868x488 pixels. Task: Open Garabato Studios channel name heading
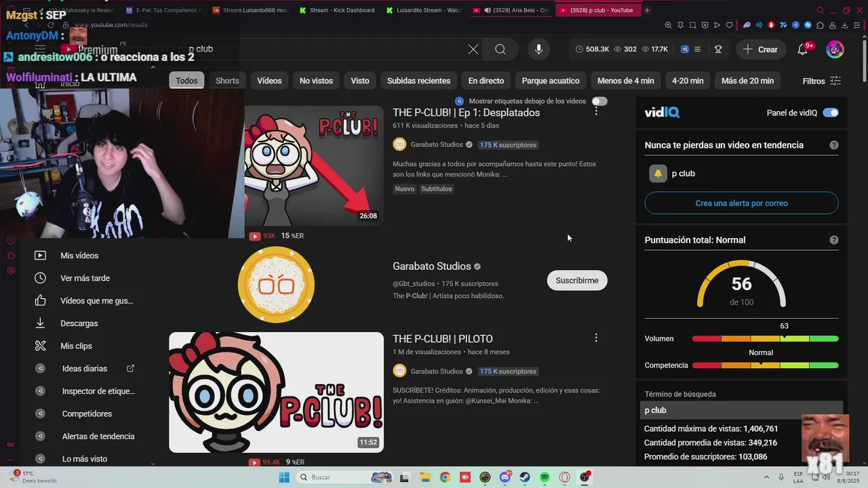pyautogui.click(x=432, y=266)
